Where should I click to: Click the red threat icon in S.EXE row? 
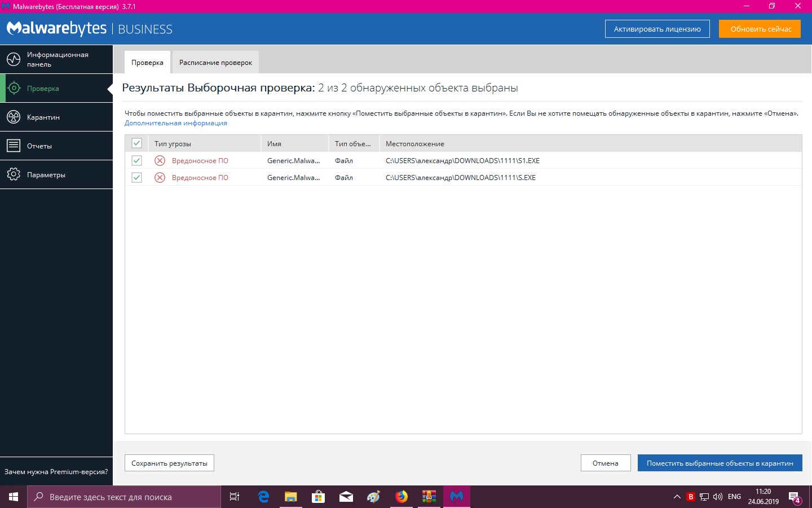[160, 177]
